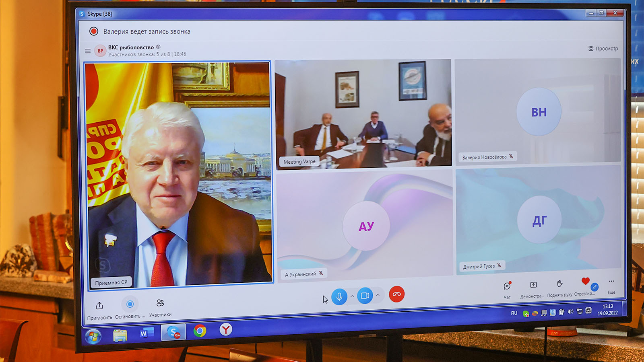Select the Meeting Varpe video tile
Screen dimensions: 644x362
(x=363, y=113)
